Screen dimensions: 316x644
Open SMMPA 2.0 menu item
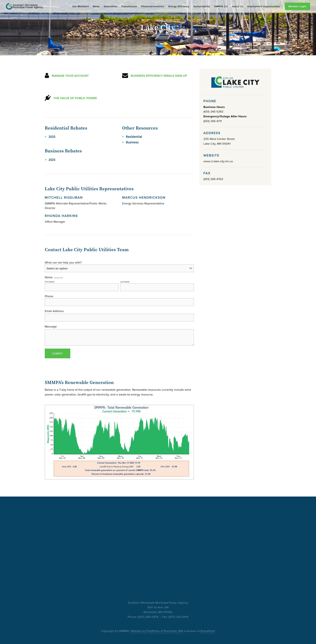[x=221, y=6]
